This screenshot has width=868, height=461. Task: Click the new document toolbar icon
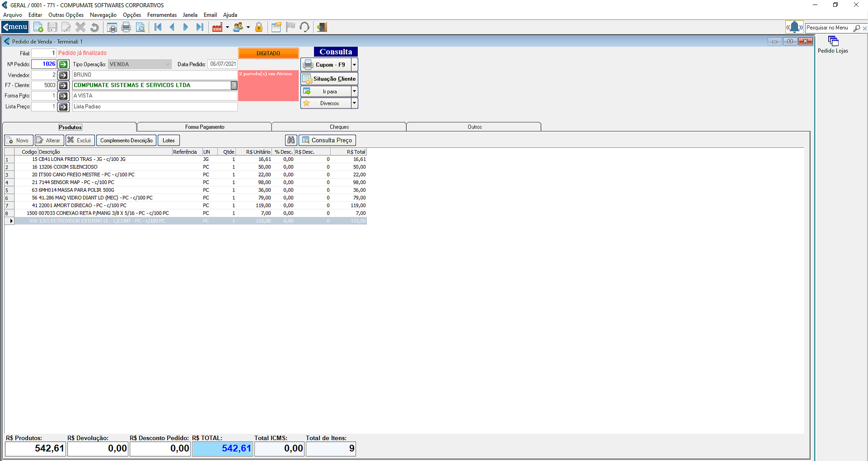(38, 28)
